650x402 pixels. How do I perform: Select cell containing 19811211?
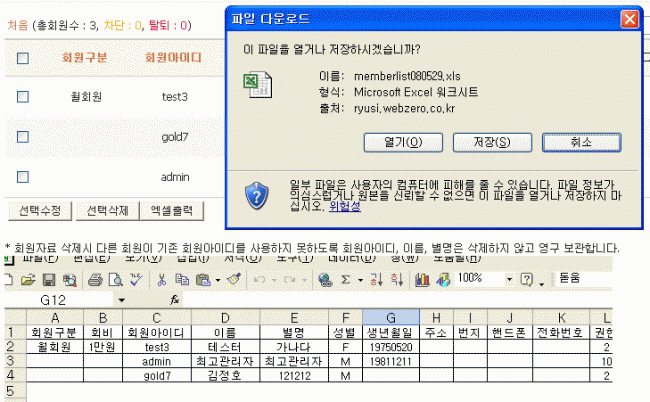pyautogui.click(x=391, y=361)
